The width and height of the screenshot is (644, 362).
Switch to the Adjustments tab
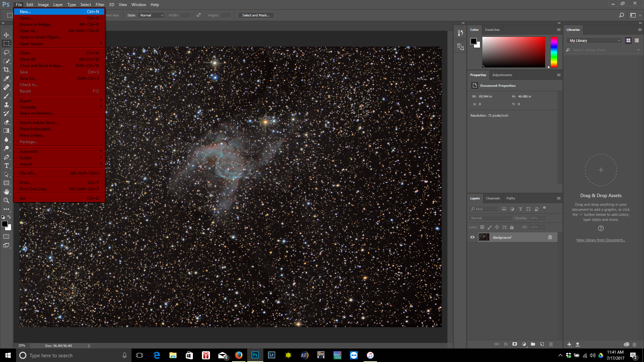coord(502,75)
